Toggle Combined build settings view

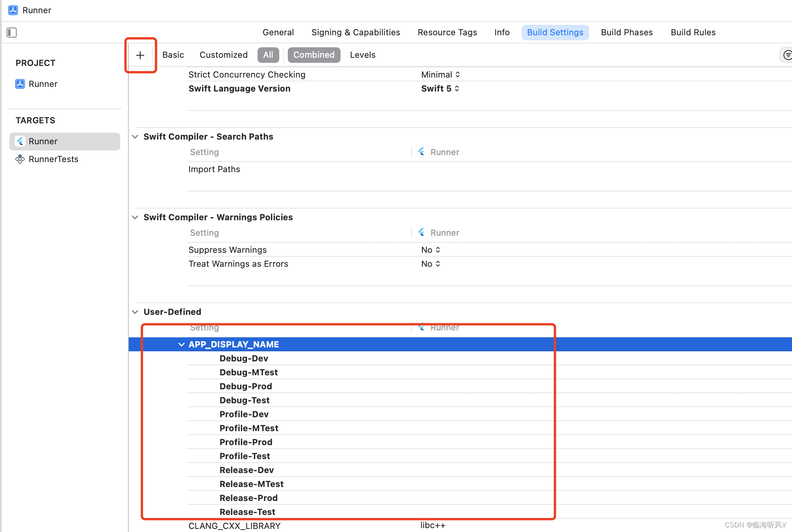(313, 55)
